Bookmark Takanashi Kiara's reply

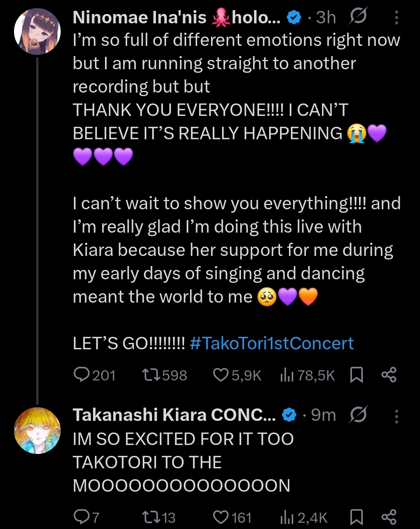356,517
